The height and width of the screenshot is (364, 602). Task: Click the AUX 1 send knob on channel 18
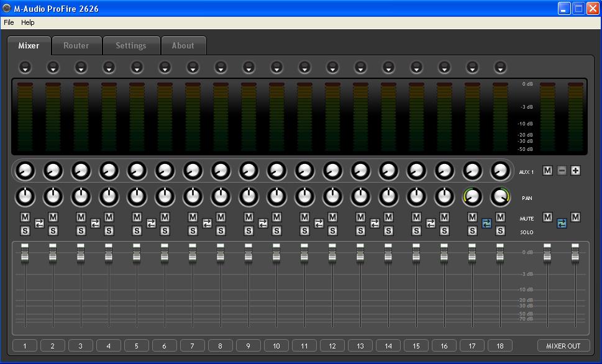[500, 170]
